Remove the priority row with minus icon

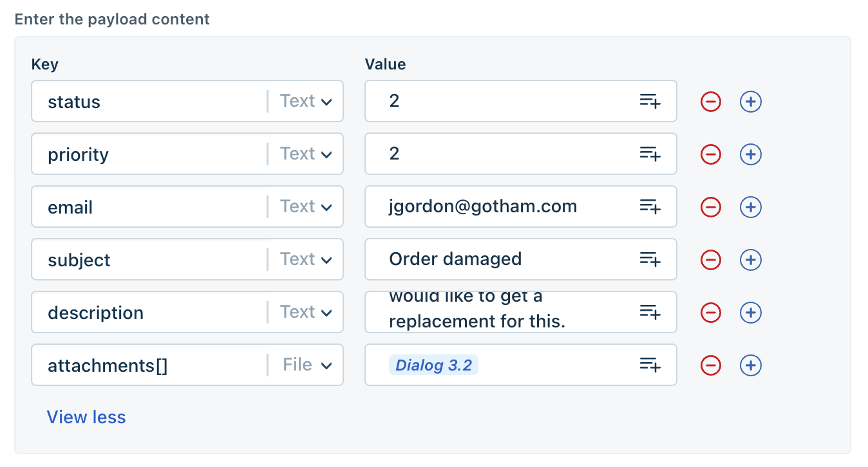[711, 154]
